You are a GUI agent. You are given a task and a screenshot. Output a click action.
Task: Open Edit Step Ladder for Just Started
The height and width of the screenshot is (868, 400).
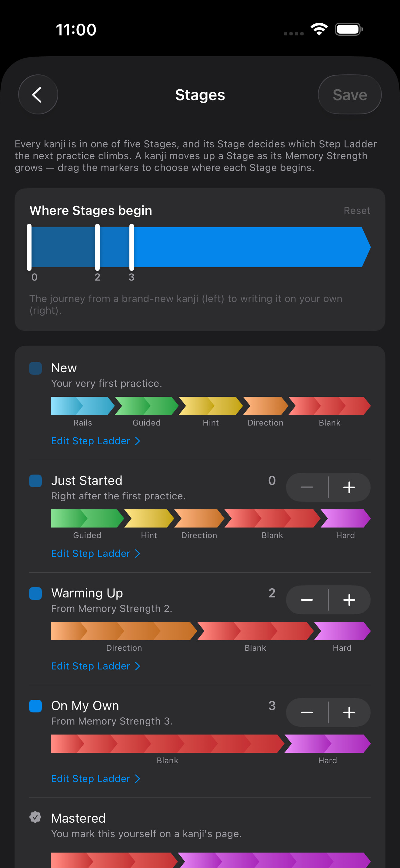coord(96,553)
